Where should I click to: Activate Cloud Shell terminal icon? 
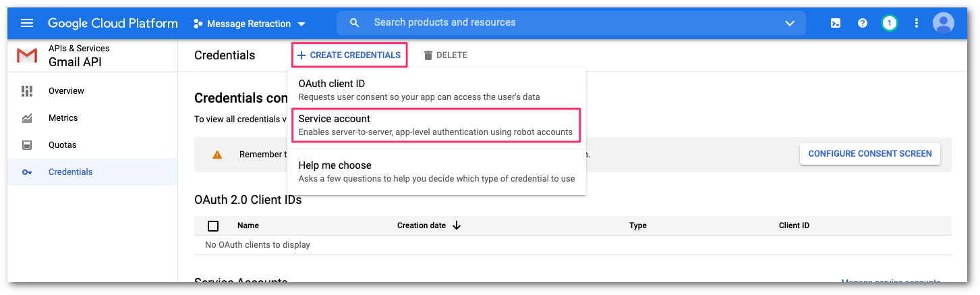click(x=835, y=23)
